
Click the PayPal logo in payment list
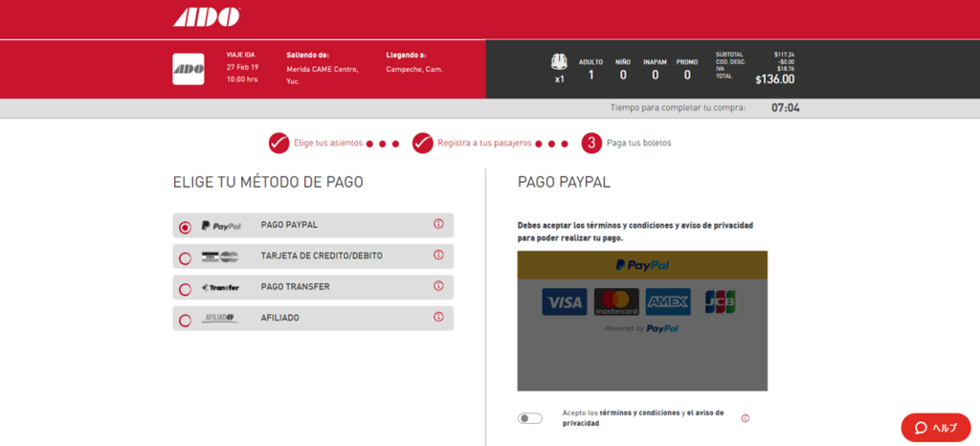221,226
